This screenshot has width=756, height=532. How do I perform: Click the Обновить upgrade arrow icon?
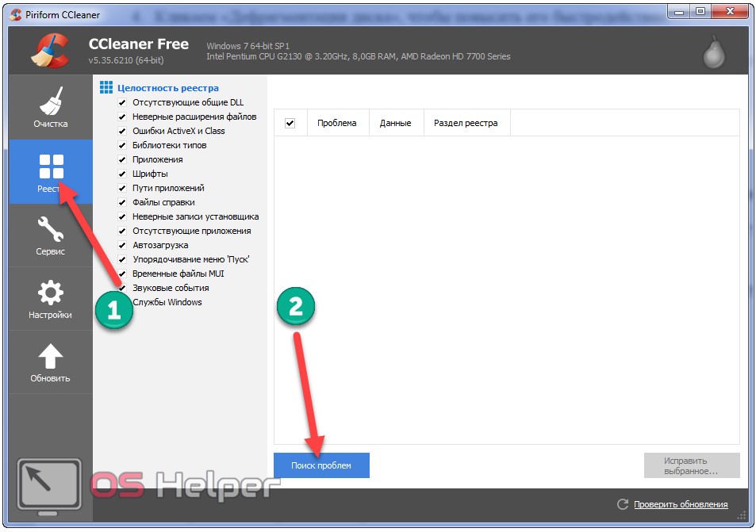[x=51, y=356]
